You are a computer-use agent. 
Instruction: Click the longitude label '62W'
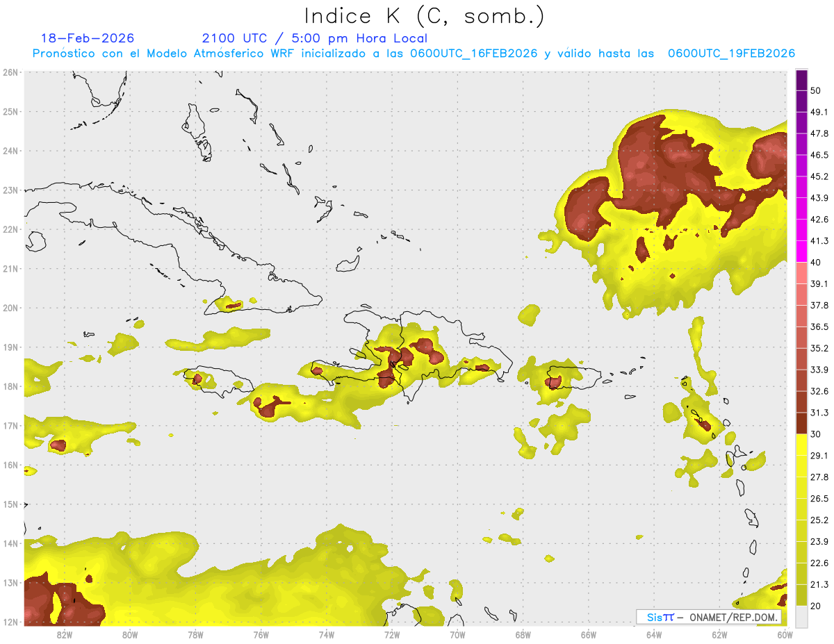pos(719,634)
